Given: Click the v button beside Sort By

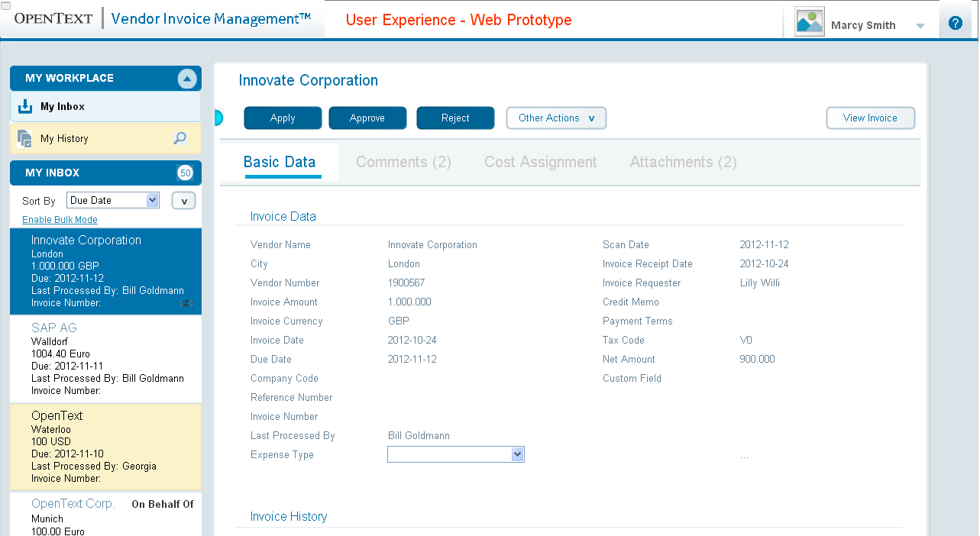Looking at the screenshot, I should 183,201.
